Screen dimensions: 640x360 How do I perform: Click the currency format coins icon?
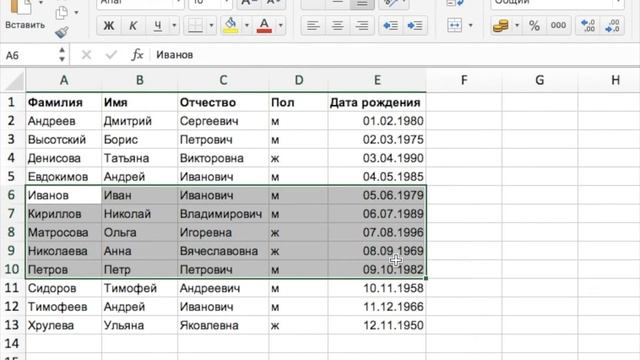[501, 25]
